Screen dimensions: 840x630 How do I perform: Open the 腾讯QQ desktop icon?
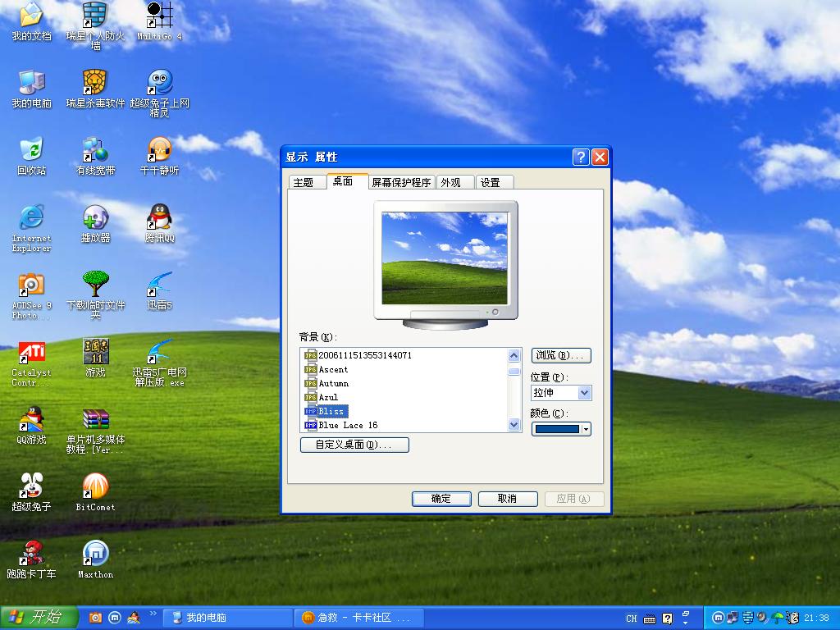pyautogui.click(x=159, y=218)
